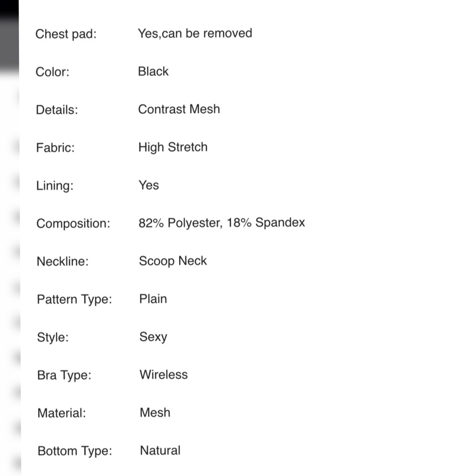This screenshot has height=476, width=476.
Task: Click the 'Material:' label
Action: (61, 413)
